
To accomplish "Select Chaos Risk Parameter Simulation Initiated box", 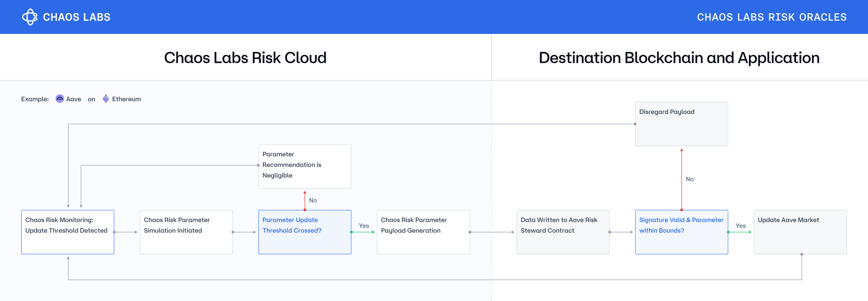I will pyautogui.click(x=186, y=232).
